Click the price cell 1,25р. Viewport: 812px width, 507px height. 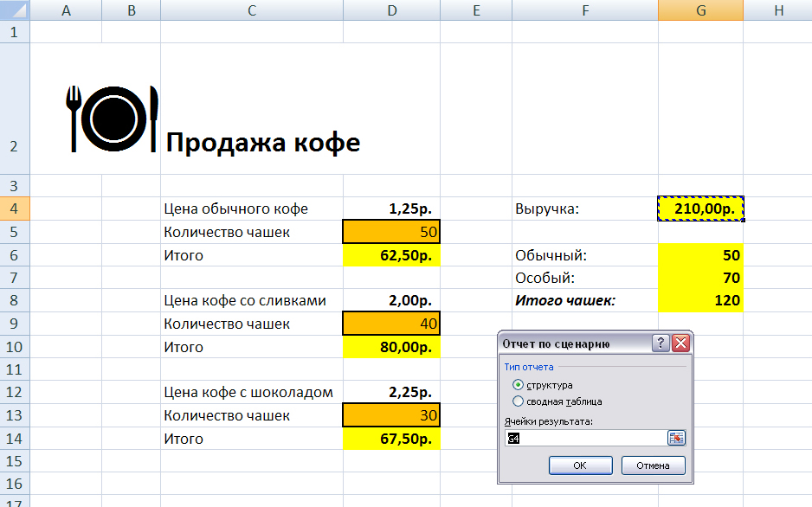point(391,209)
